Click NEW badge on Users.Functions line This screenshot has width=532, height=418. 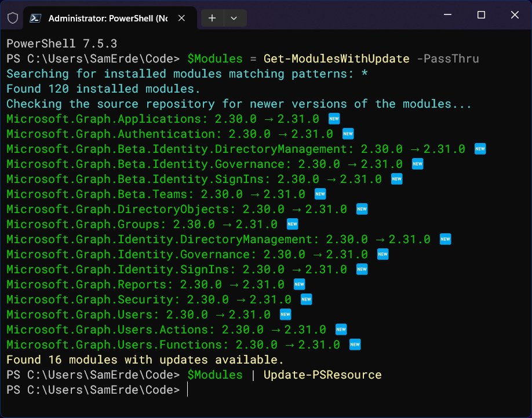355,344
